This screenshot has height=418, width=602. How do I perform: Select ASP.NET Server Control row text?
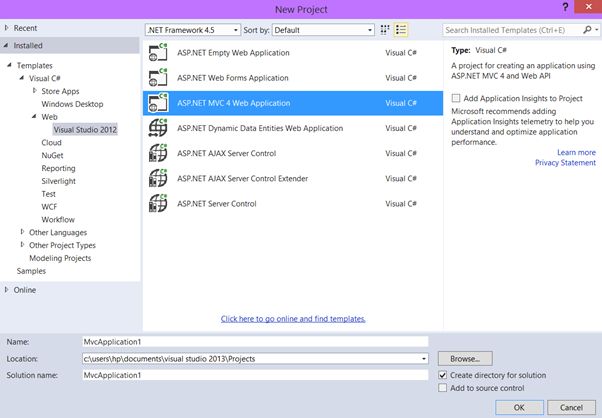click(x=217, y=203)
